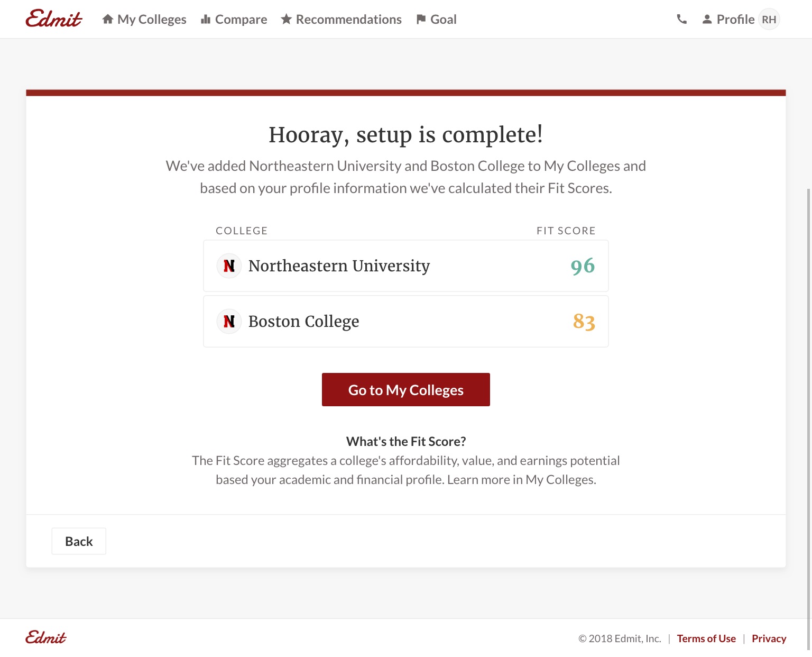The height and width of the screenshot is (657, 812).
Task: Click the COLLEGE column header
Action: pyautogui.click(x=242, y=231)
